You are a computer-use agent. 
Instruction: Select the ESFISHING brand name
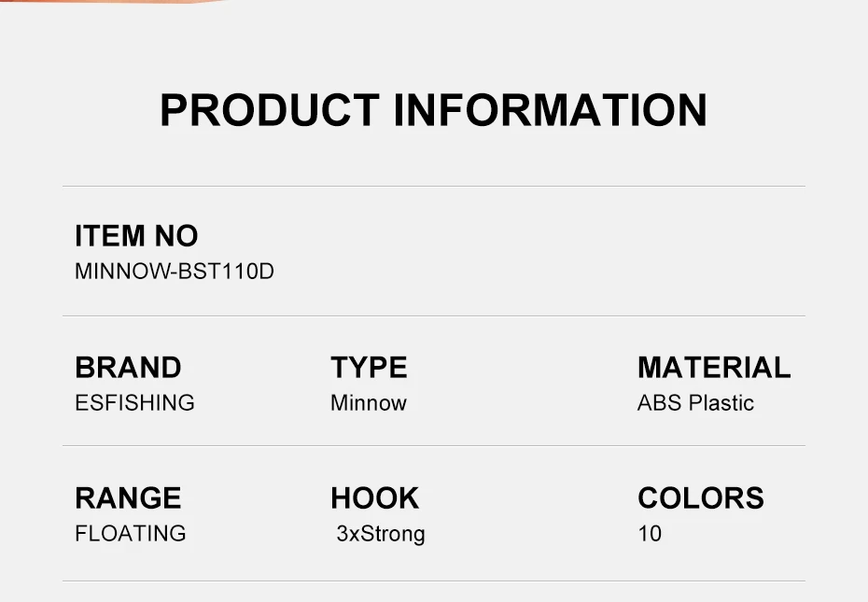[x=134, y=403]
